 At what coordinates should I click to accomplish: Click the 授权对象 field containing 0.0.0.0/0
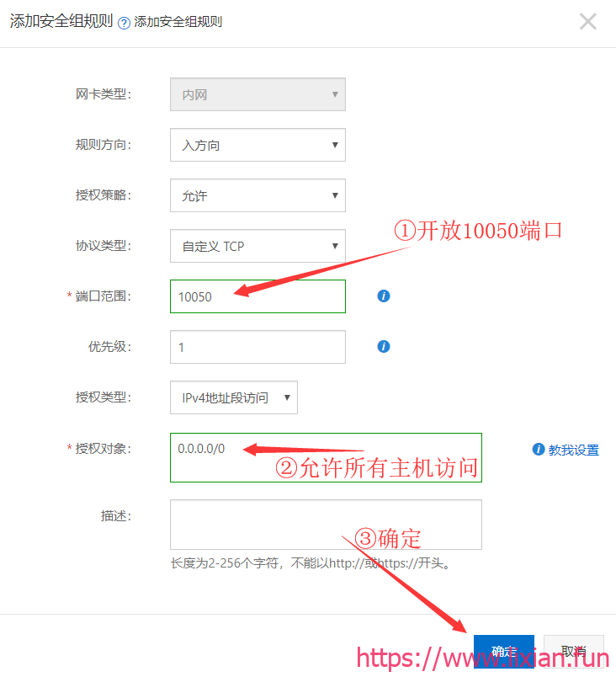[327, 458]
